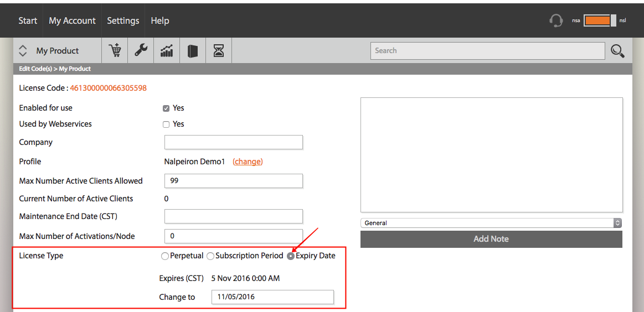
Task: Click the hourglass icon in toolbar
Action: coord(219,51)
